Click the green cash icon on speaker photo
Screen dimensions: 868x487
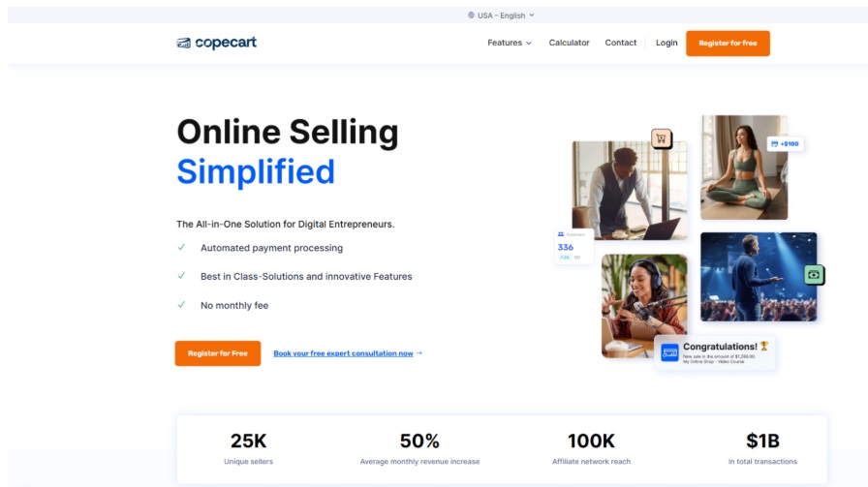click(814, 275)
